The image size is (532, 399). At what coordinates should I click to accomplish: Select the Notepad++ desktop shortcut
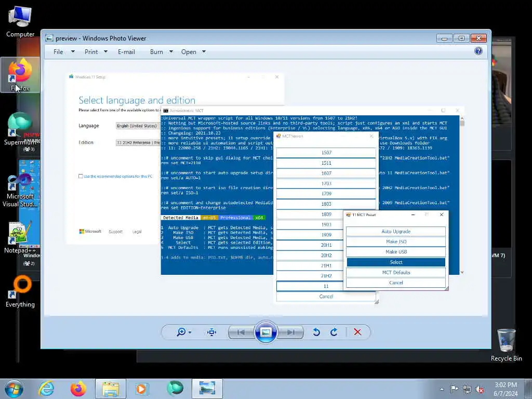(x=20, y=237)
